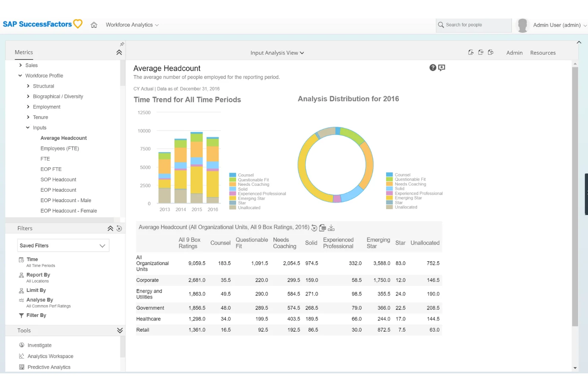This screenshot has width=588, height=392.
Task: Open help for Average Headcount
Action: point(433,68)
